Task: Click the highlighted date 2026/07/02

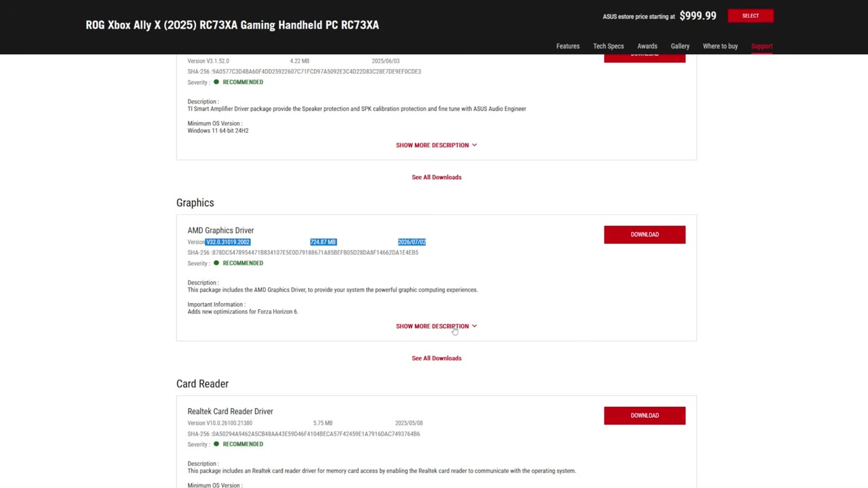Action: [412, 242]
